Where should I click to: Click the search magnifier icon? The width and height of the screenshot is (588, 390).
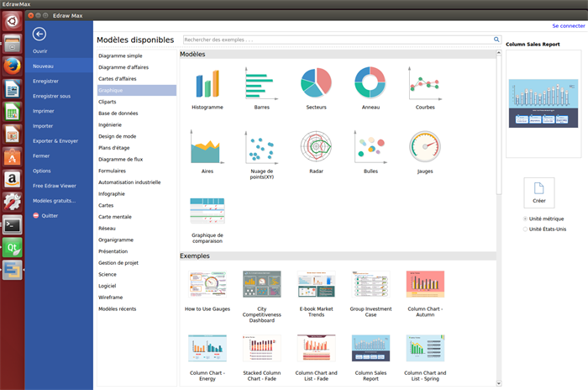point(496,40)
